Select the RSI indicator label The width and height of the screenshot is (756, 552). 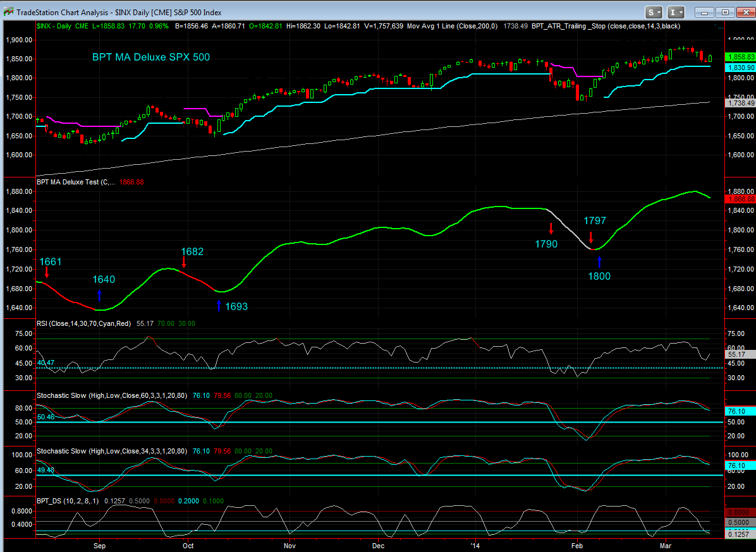point(83,323)
